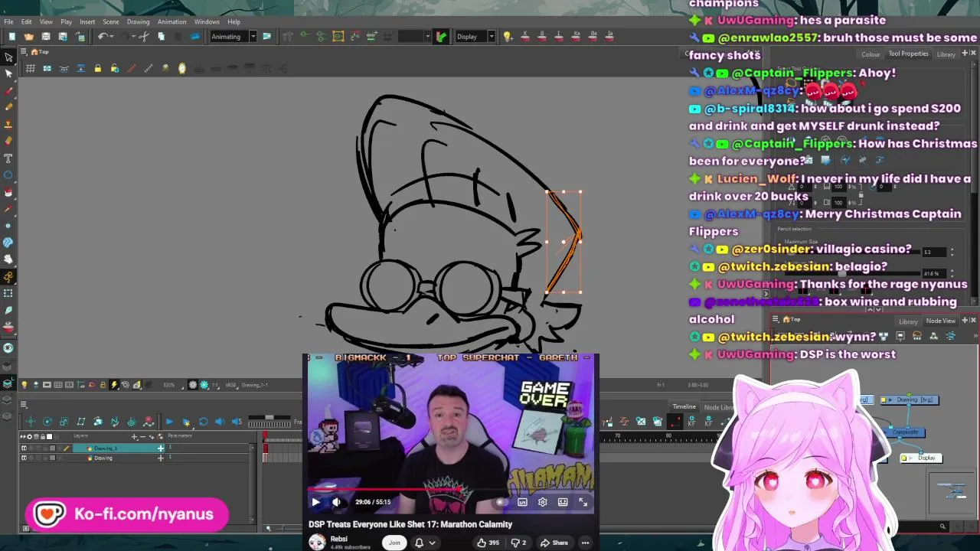980x551 pixels.
Task: Click the timeline Play button
Action: click(x=168, y=422)
